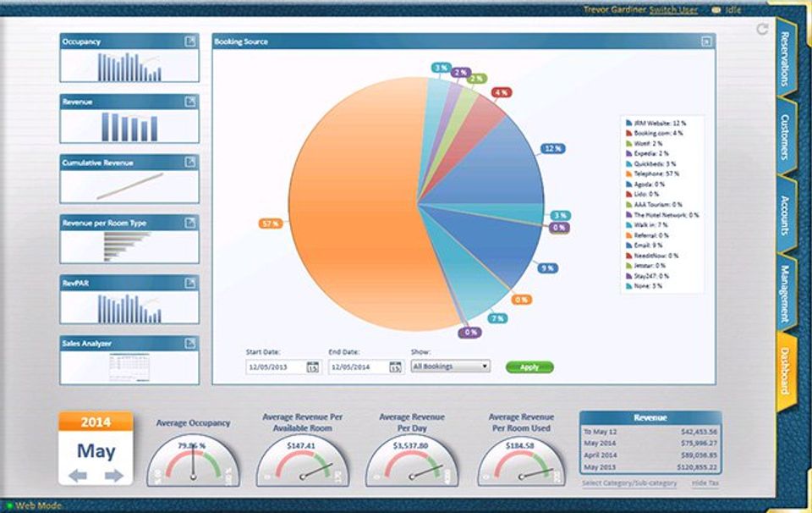Expand the Revenue per Room Type widget
This screenshot has width=812, height=513.
click(x=190, y=223)
